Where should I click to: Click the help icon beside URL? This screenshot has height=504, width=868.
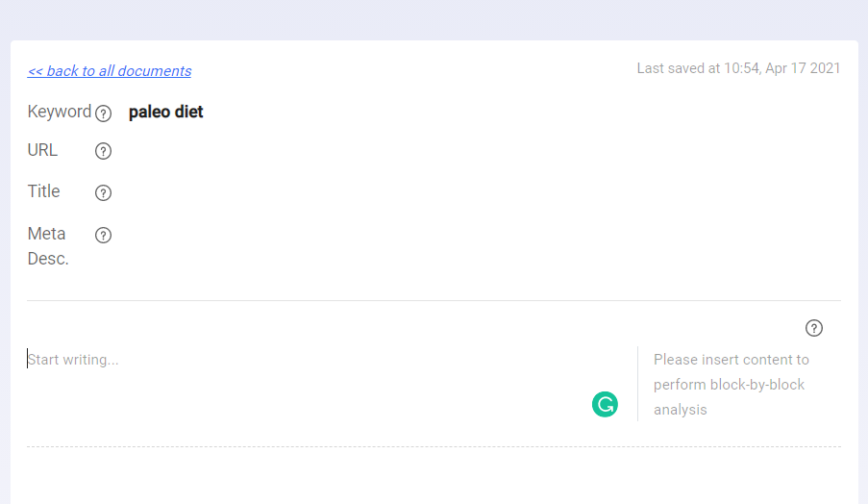click(x=103, y=151)
